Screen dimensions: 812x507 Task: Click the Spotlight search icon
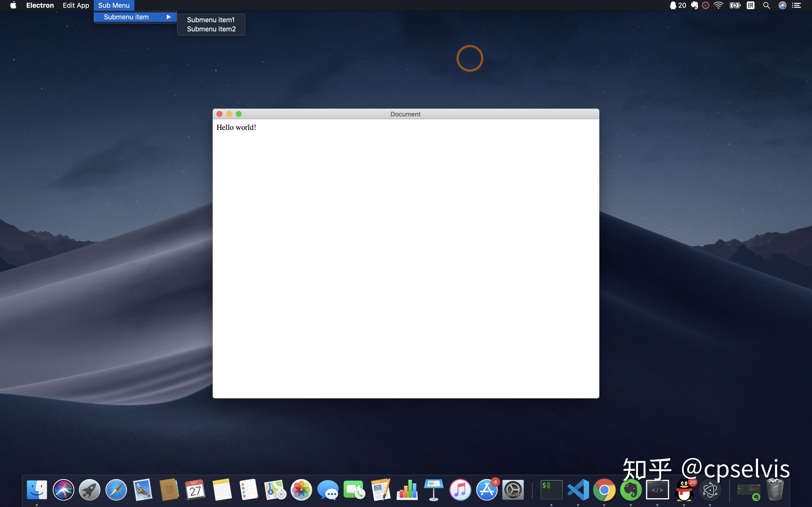pyautogui.click(x=766, y=5)
